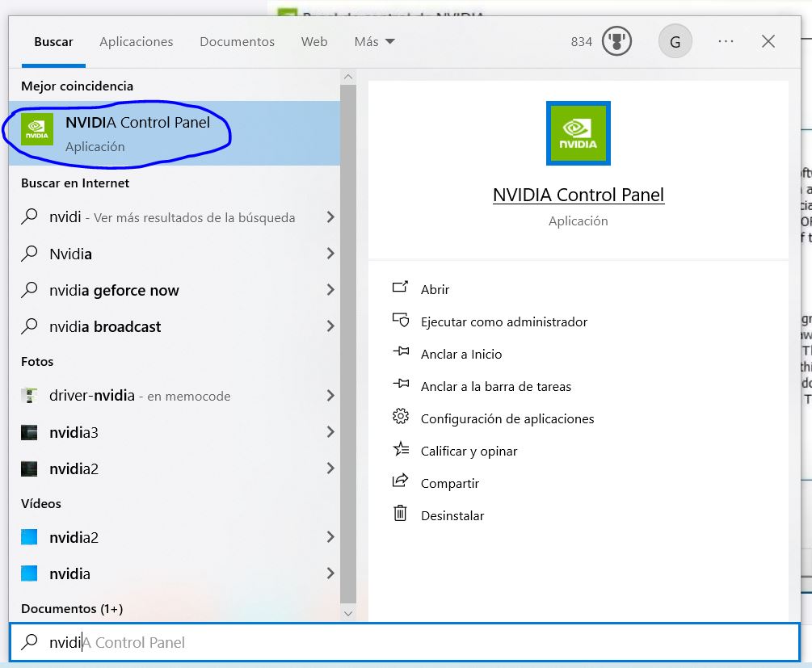
Task: Expand the nvidia2 video result arrow
Action: coord(330,537)
